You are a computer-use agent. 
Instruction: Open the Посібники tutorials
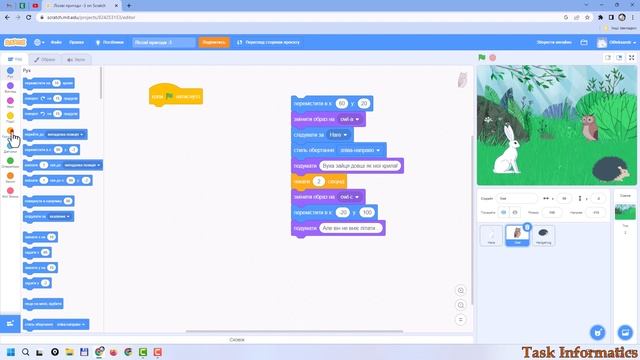(x=110, y=42)
